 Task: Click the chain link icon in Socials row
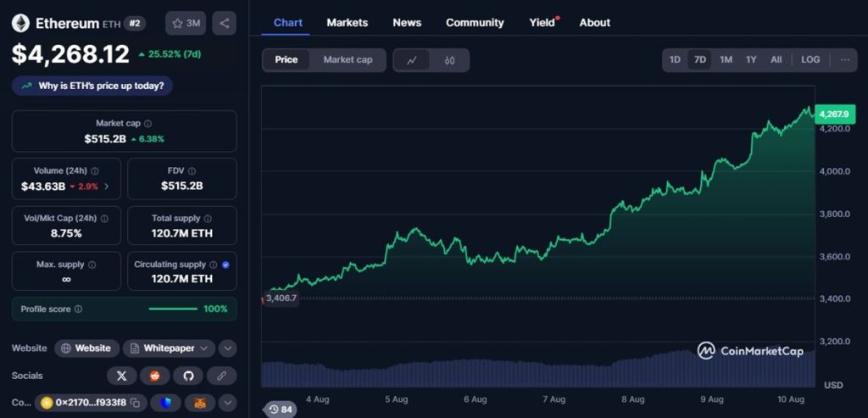(x=221, y=376)
